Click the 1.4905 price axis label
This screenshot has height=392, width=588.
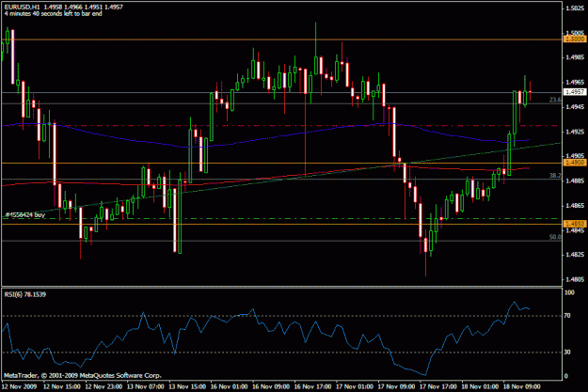point(575,156)
